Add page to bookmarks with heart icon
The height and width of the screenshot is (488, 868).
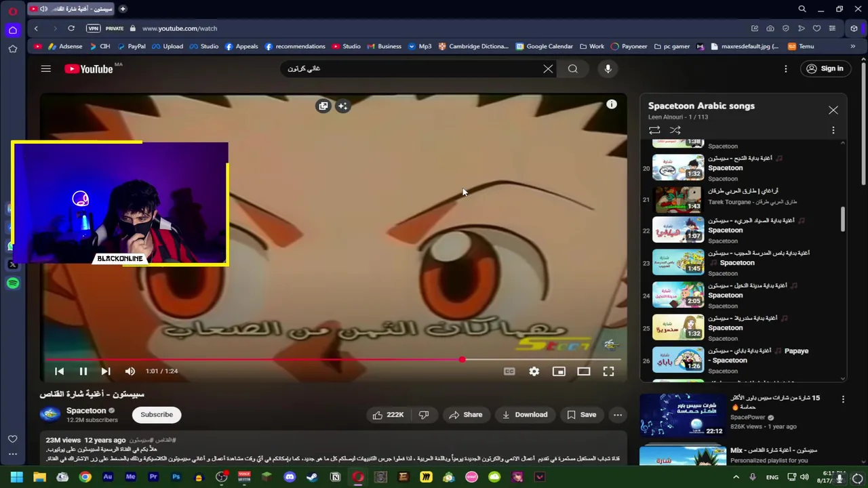tap(816, 28)
